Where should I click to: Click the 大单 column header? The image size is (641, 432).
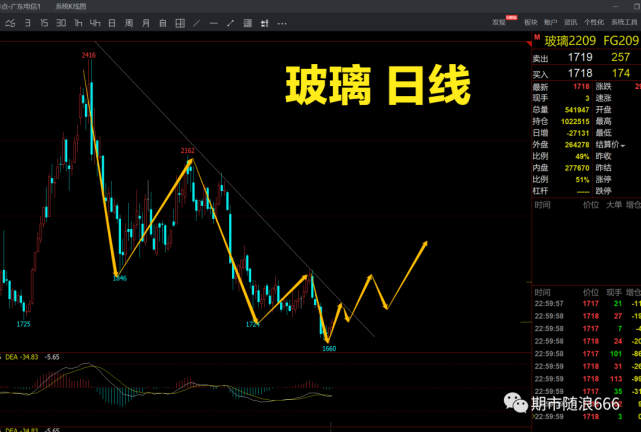pos(614,205)
